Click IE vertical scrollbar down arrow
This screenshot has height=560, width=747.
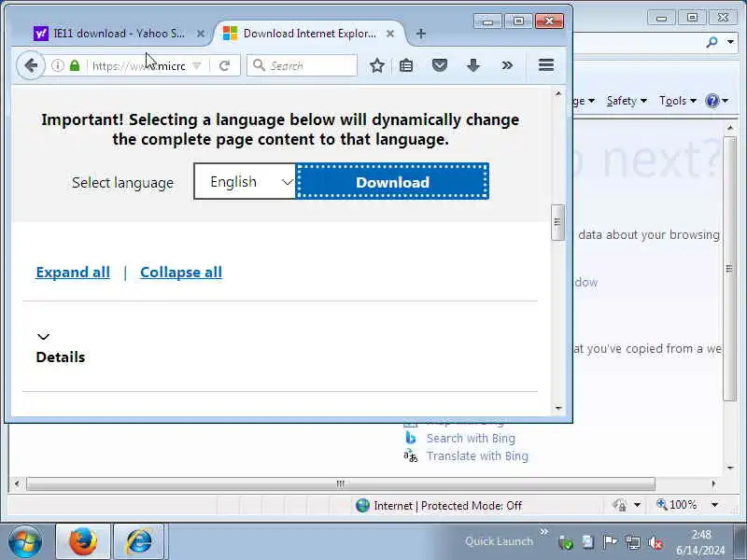coord(730,469)
